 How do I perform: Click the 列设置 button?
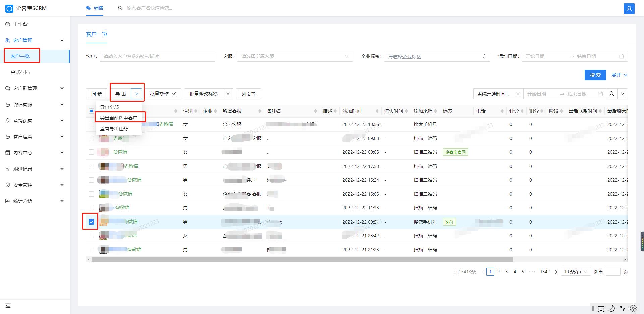[x=248, y=94]
